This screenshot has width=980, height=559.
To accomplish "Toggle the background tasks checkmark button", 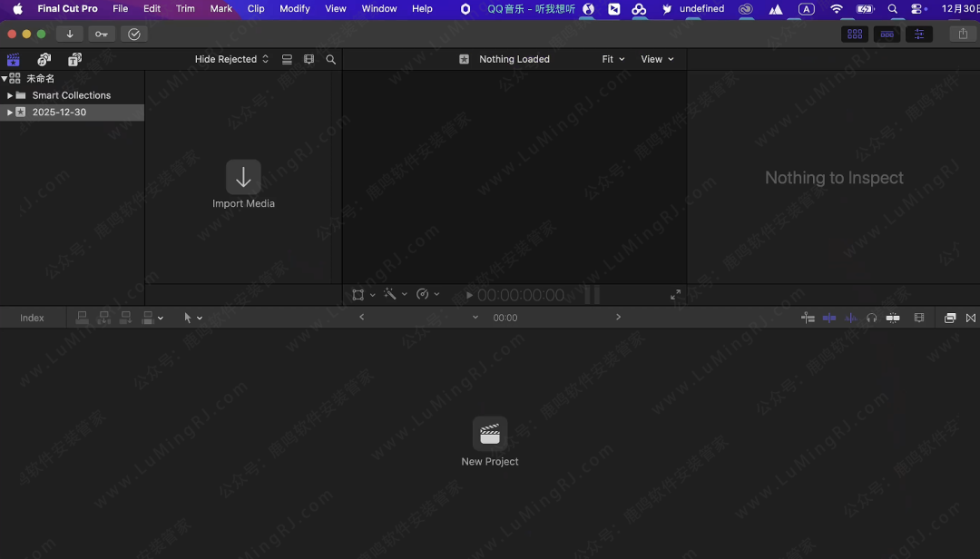I will point(134,34).
